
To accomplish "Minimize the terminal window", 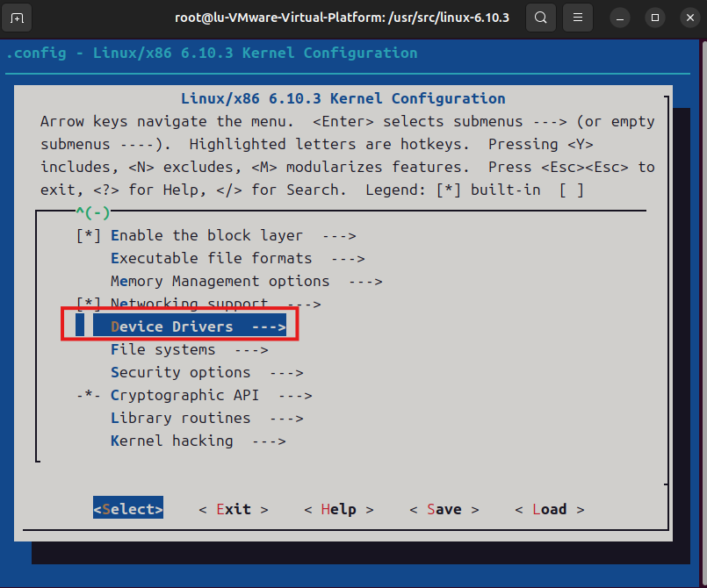I will coord(620,18).
